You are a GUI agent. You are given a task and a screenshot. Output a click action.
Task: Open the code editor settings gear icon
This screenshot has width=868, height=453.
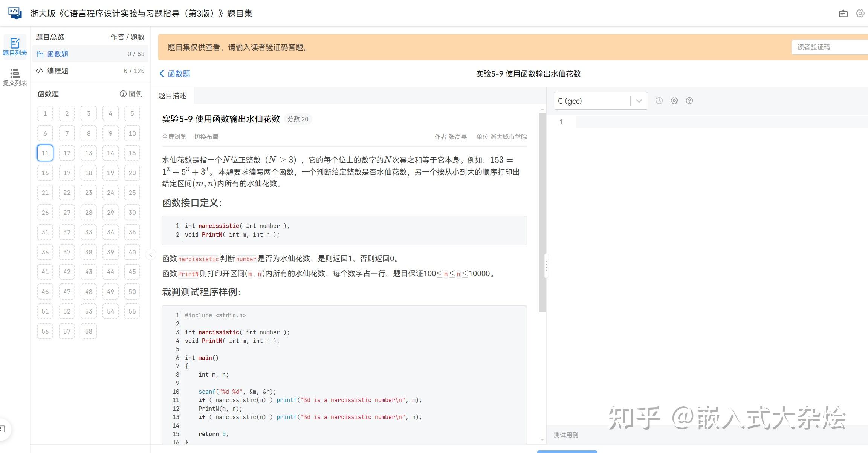coord(674,101)
